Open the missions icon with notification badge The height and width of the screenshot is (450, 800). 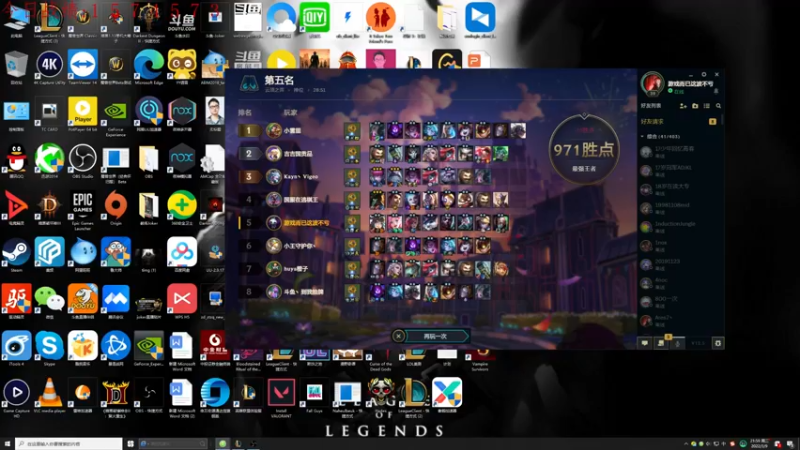[x=661, y=343]
